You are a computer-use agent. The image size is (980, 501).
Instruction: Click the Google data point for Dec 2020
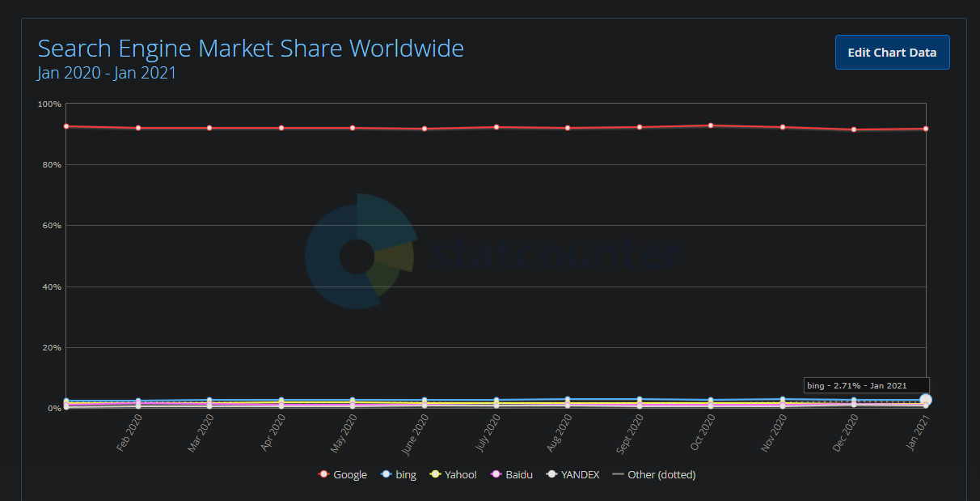(854, 129)
